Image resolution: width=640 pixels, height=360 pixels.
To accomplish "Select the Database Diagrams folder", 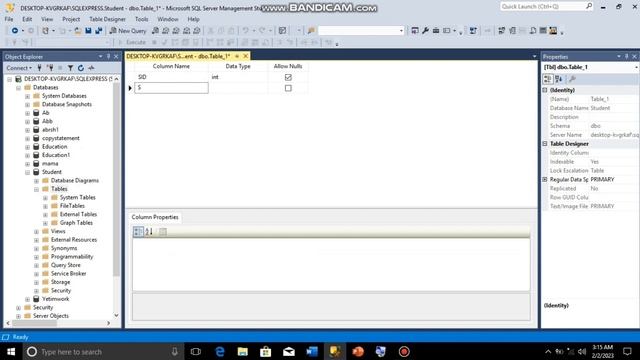I will click(x=75, y=180).
